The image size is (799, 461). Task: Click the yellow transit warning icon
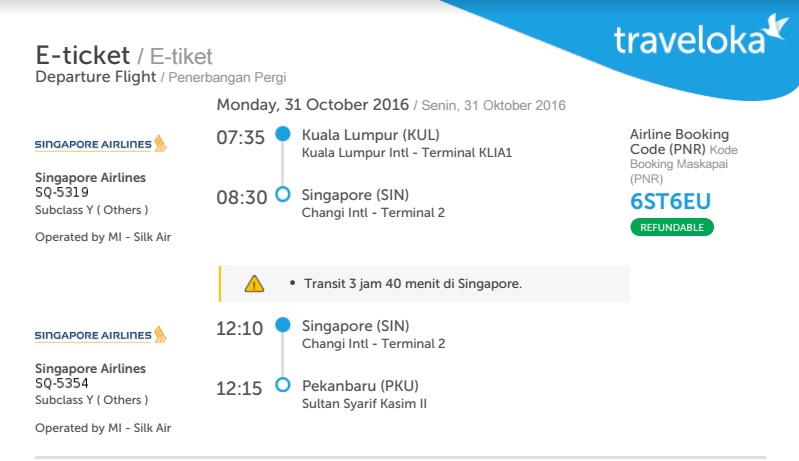coord(255,284)
